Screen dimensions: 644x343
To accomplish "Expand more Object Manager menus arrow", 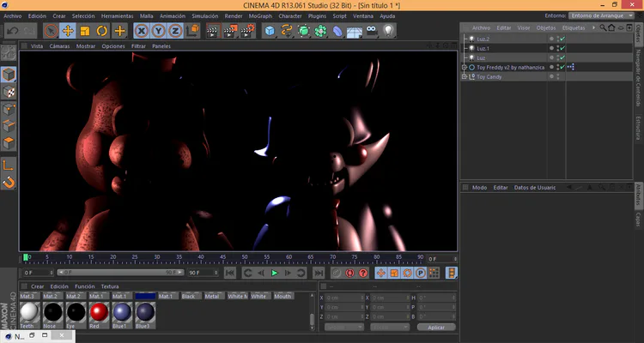I will click(593, 28).
